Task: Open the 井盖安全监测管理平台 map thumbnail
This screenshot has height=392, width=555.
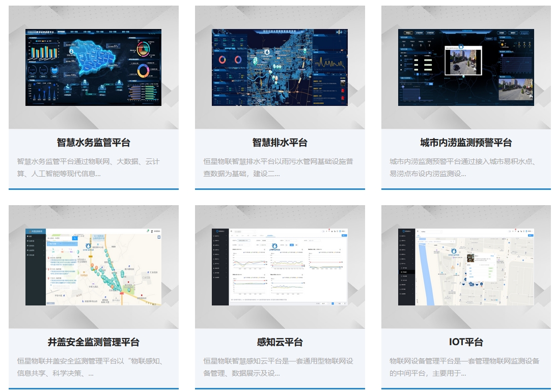Action: coord(93,267)
